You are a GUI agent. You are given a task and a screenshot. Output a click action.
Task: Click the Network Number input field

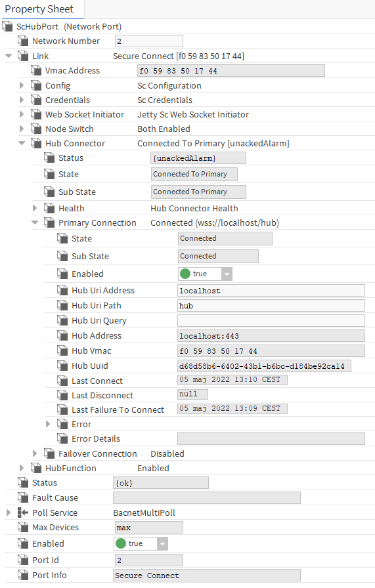(x=149, y=41)
